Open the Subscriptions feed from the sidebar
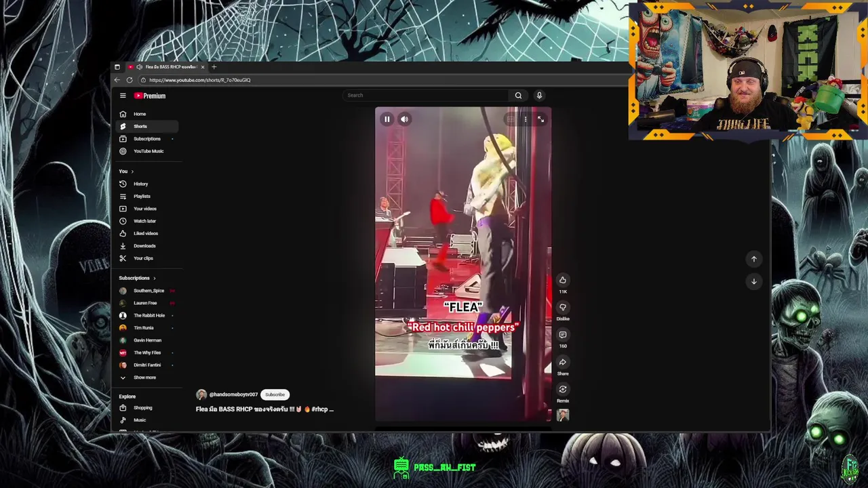Screen dimensions: 868x488 click(x=146, y=138)
